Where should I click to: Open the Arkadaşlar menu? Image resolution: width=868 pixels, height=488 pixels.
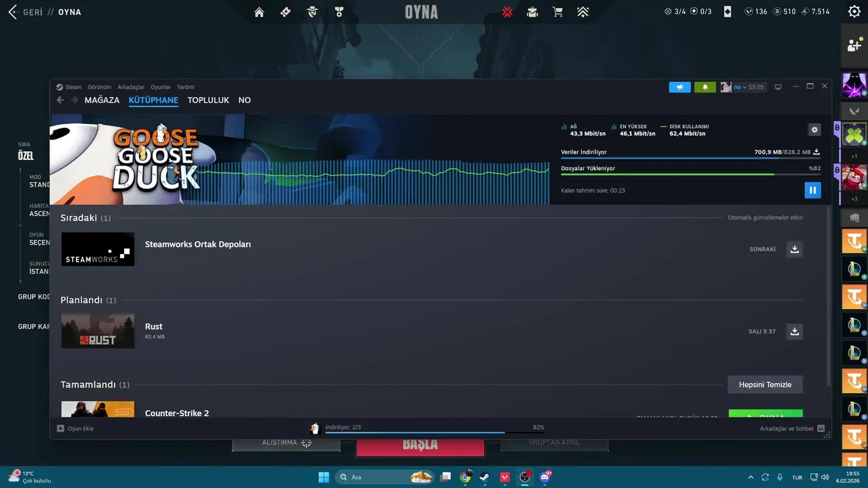131,87
